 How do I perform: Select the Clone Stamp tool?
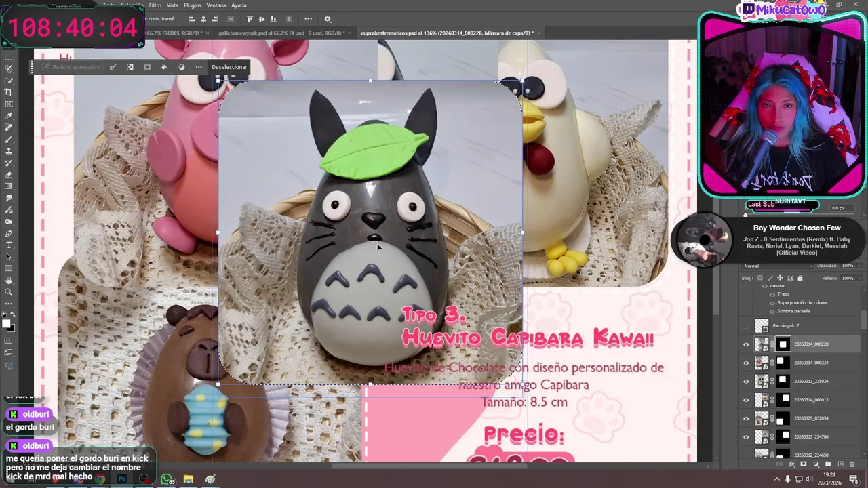tap(9, 151)
